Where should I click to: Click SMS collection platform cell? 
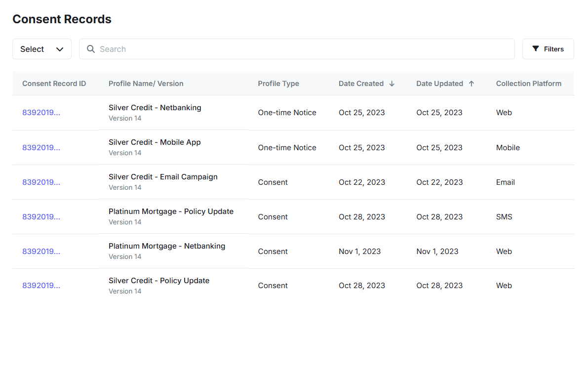coord(504,216)
